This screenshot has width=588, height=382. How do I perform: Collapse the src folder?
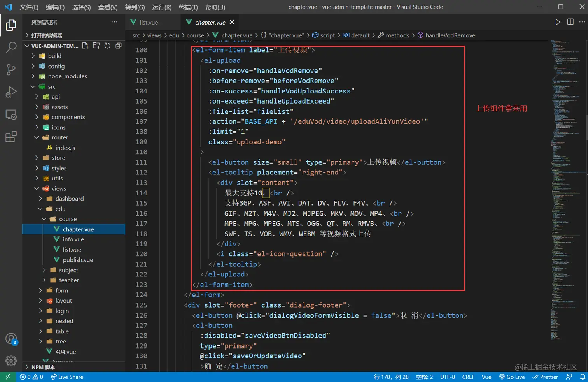[x=74, y=86]
